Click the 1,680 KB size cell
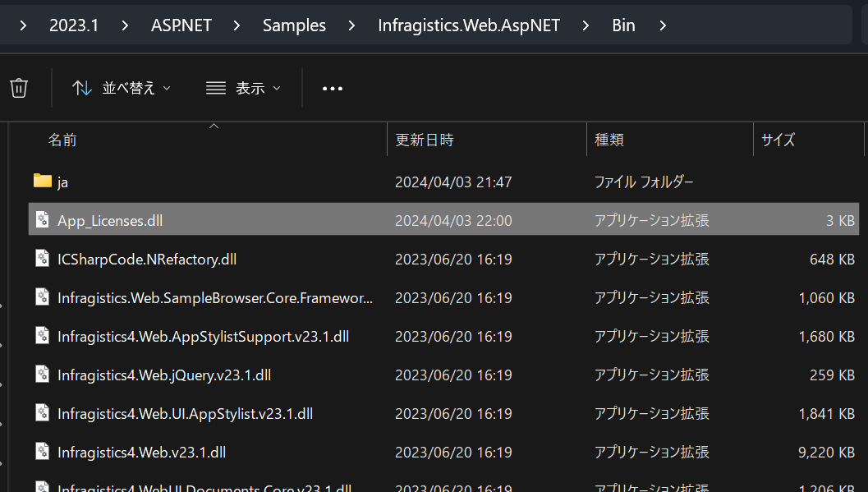Image resolution: width=868 pixels, height=492 pixels. point(826,337)
